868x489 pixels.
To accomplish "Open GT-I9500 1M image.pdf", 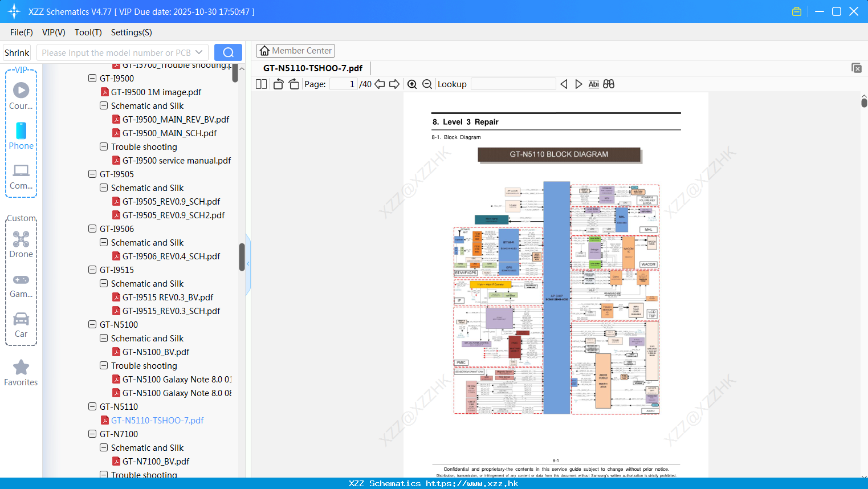I will tap(156, 92).
